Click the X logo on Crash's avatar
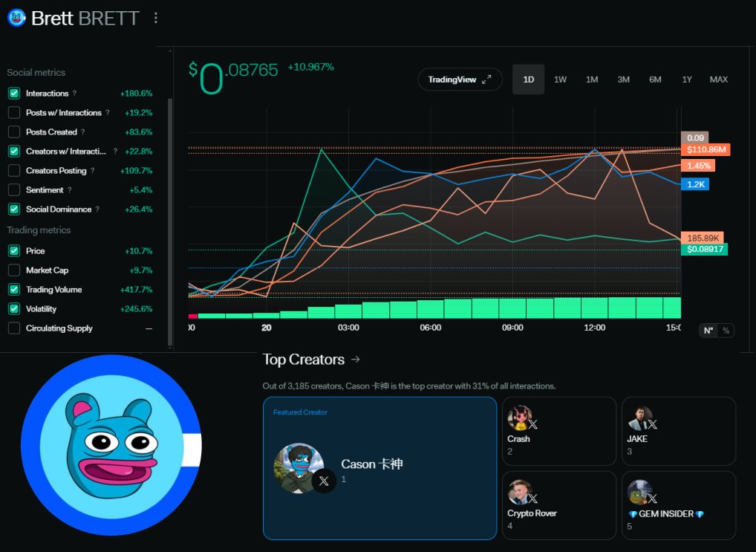 pos(532,425)
